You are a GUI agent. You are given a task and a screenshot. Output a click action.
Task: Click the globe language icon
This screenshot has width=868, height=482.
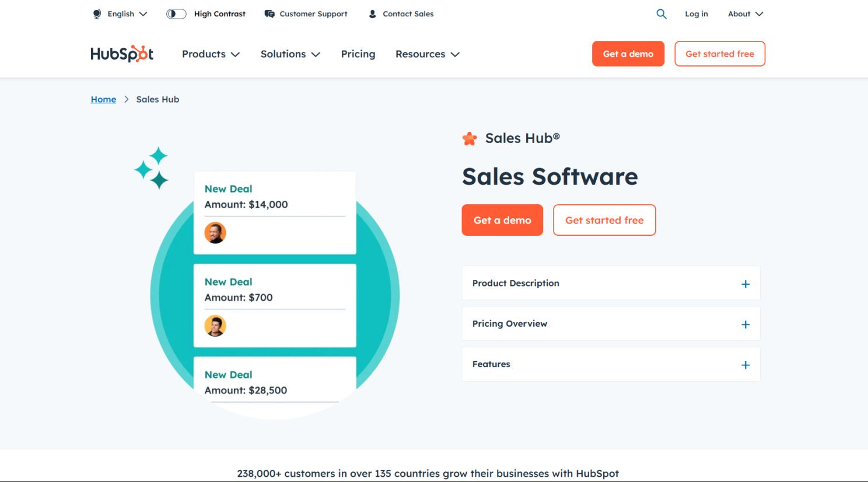point(97,14)
